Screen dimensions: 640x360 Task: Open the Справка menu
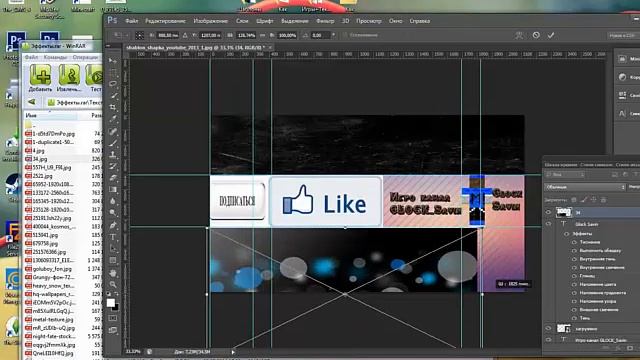point(420,21)
